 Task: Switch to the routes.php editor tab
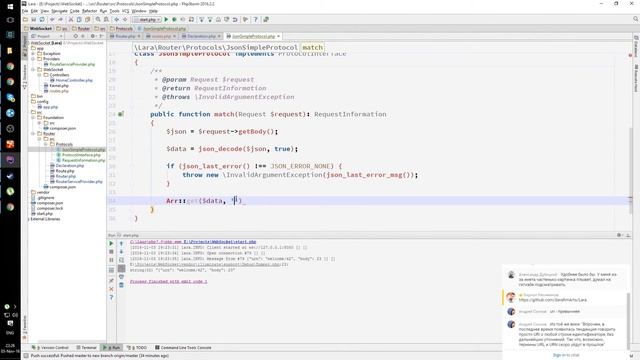(x=161, y=36)
